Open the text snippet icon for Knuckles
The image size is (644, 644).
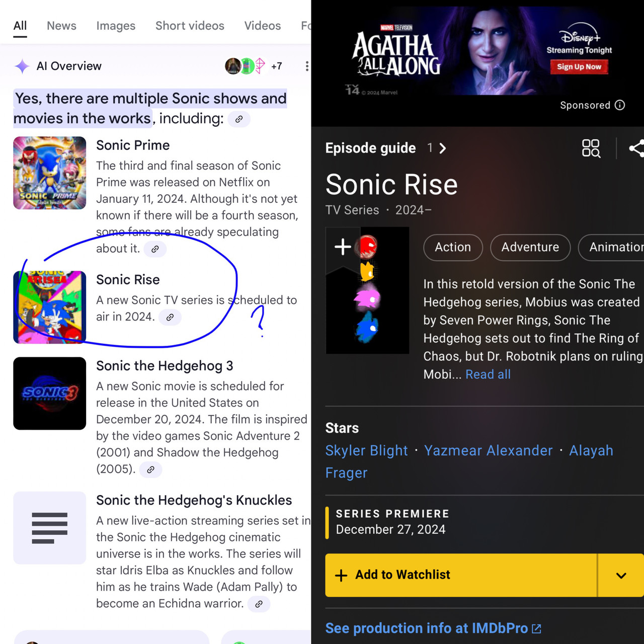49,528
